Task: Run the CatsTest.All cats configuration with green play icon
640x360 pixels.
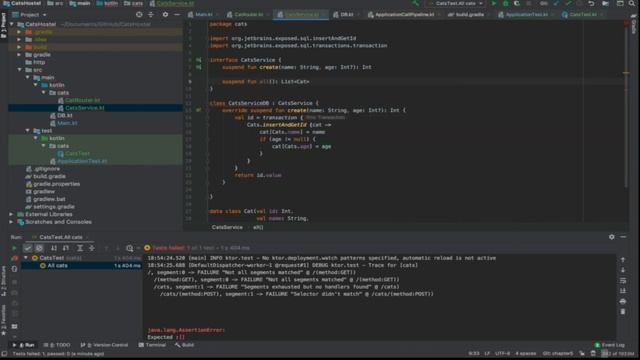Action: click(493, 3)
